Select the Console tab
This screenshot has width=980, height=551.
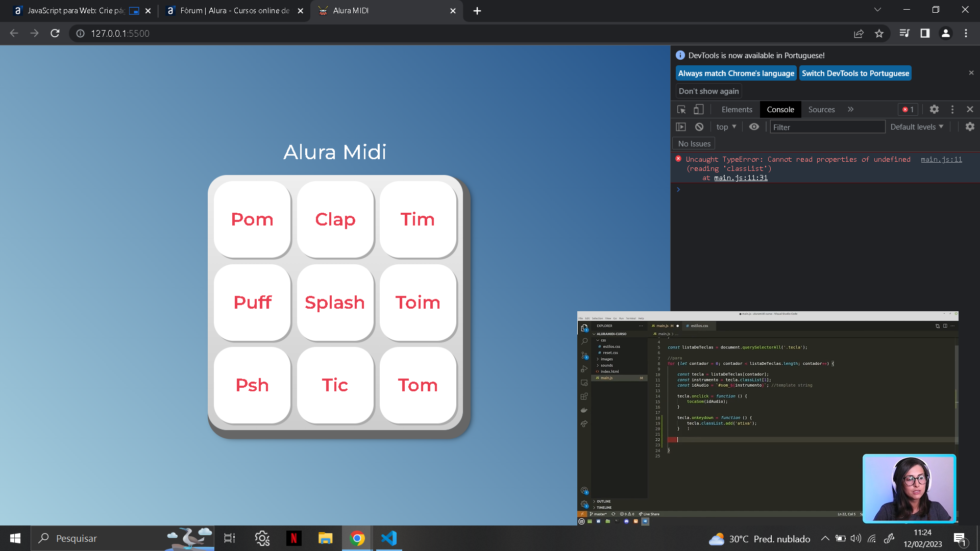click(x=780, y=110)
